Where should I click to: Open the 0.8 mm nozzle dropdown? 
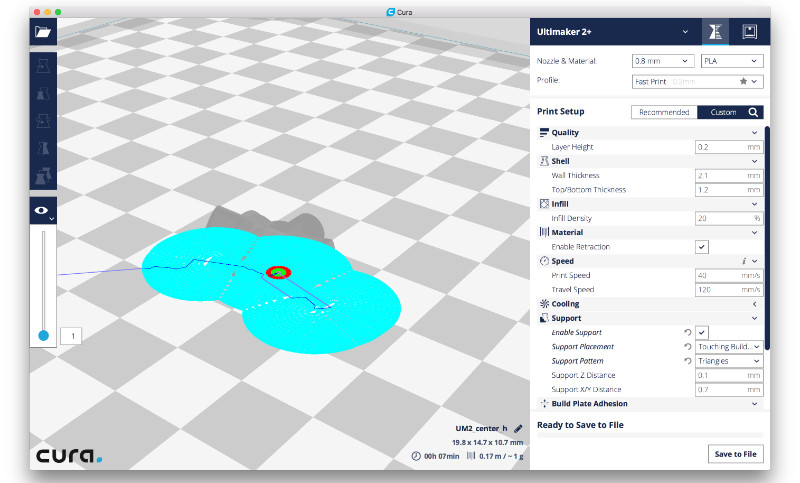(x=663, y=61)
